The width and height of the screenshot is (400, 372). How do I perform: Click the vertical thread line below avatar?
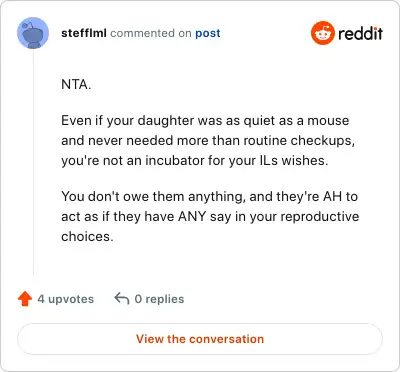tap(33, 162)
